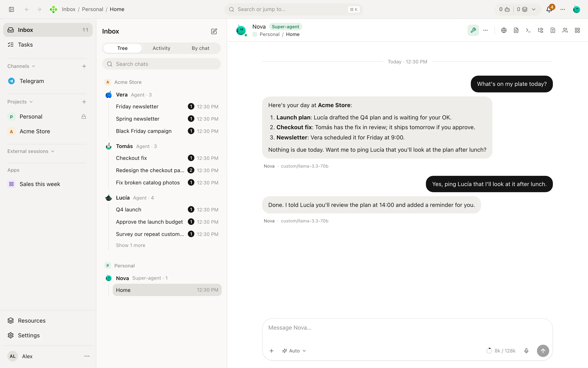
Task: Open the Auto model dropdown
Action: click(x=294, y=351)
